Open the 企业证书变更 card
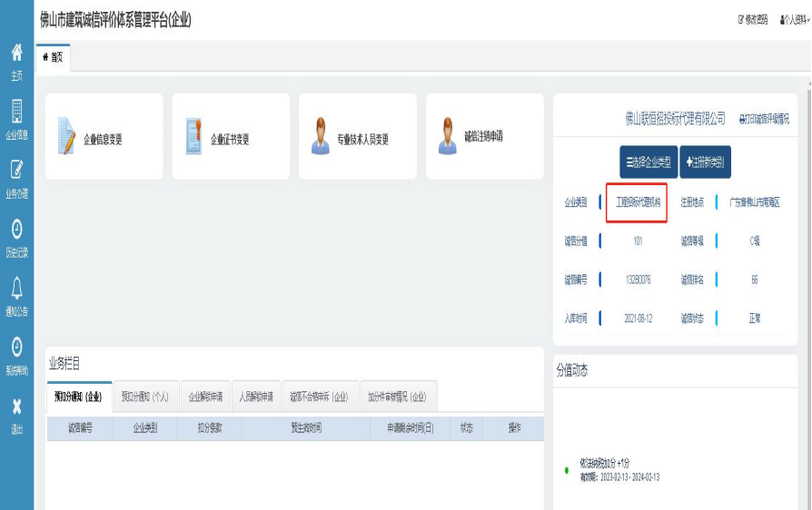812x510 pixels. (231, 137)
